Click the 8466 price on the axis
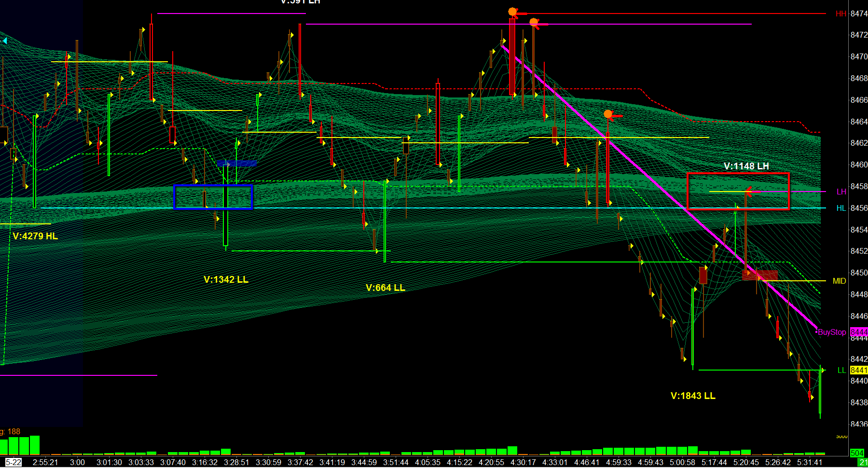 coord(859,100)
